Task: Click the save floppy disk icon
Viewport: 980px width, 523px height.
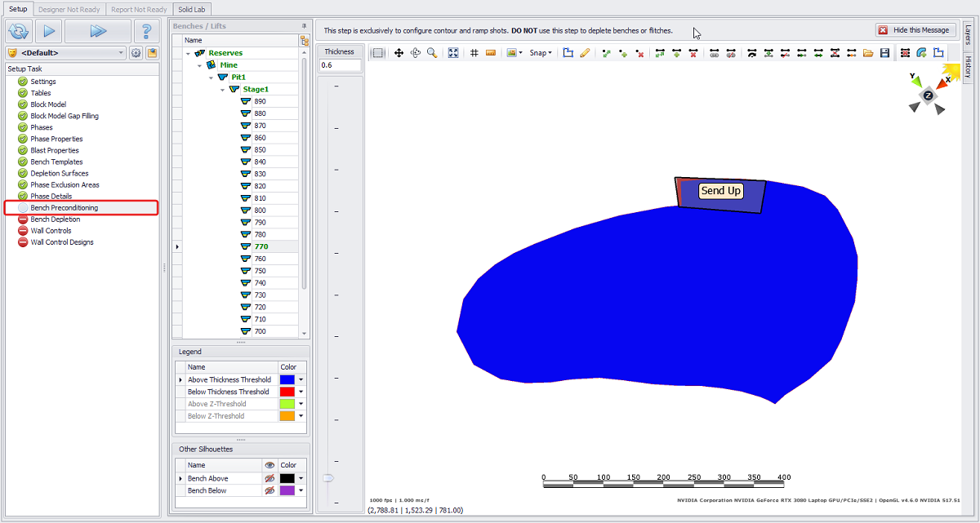Action: pos(884,53)
